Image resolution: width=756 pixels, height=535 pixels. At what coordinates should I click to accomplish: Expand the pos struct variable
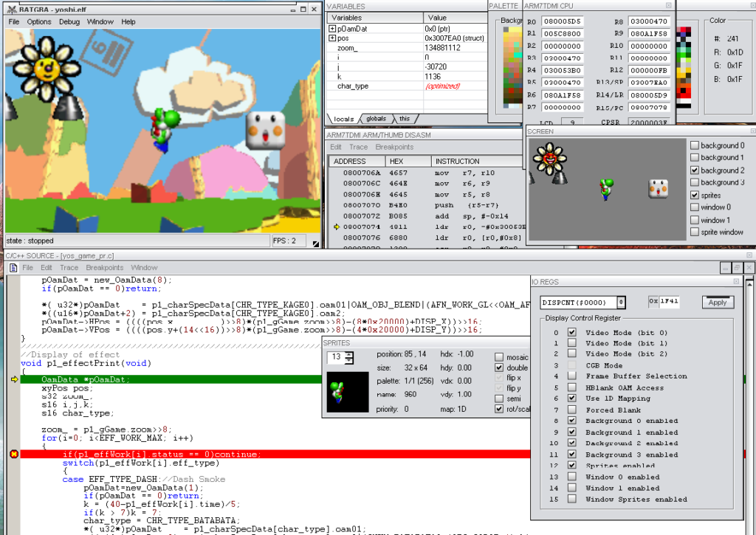pos(332,38)
